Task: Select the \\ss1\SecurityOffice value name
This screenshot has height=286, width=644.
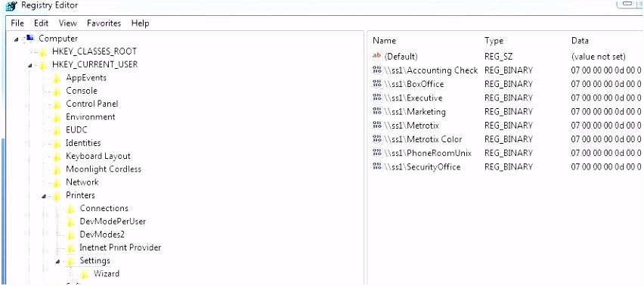Action: point(422,166)
